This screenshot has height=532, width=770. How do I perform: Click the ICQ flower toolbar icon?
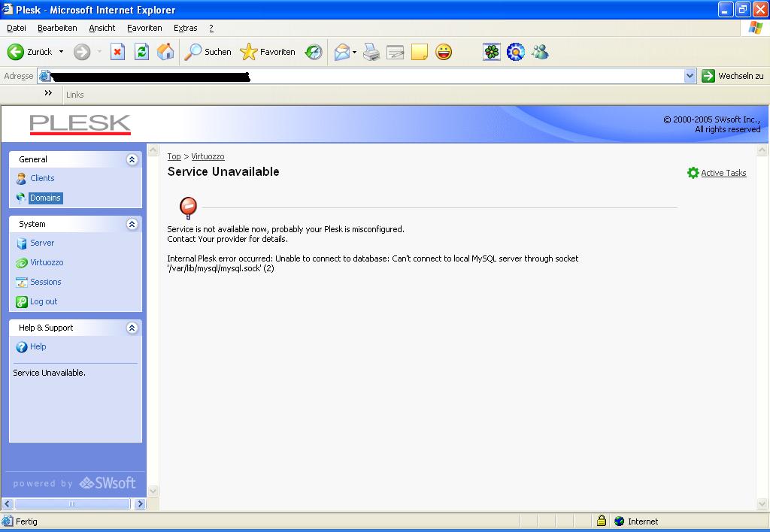click(492, 52)
